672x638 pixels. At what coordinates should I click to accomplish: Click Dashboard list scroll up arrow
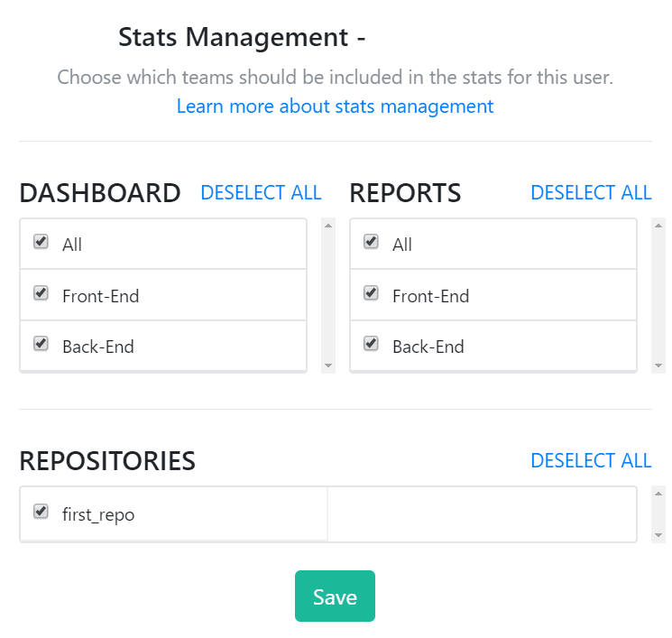click(328, 226)
